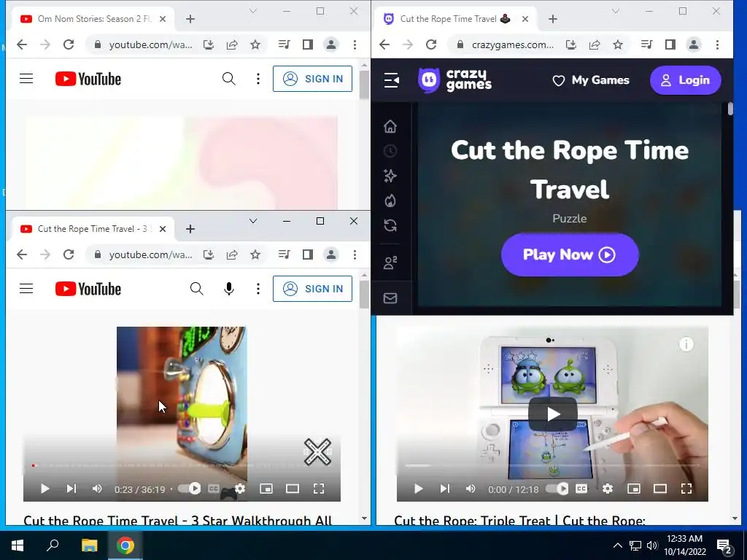747x560 pixels.
Task: Go to crazygames Home sidebar icon
Action: coord(390,126)
